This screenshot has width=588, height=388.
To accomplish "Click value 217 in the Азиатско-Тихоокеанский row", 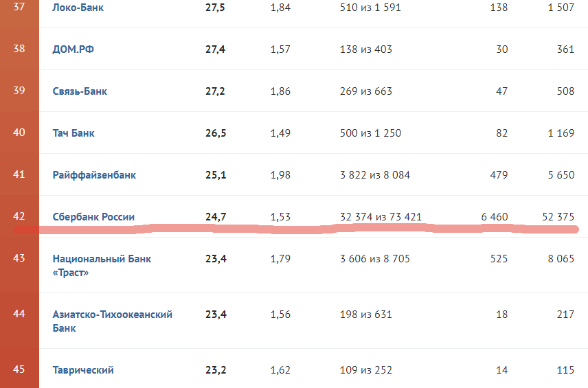I will 565,314.
